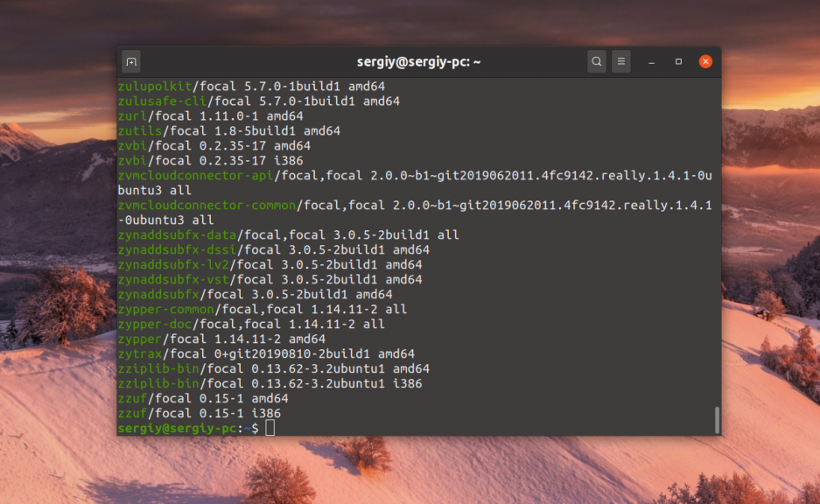The height and width of the screenshot is (504, 820).
Task: Click the zytrax package entry
Action: tap(139, 353)
